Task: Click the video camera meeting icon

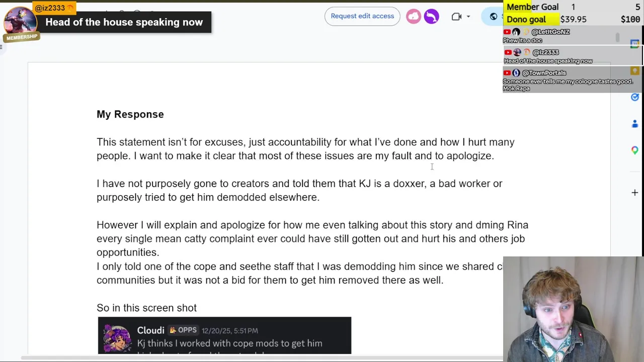Action: coord(456,16)
